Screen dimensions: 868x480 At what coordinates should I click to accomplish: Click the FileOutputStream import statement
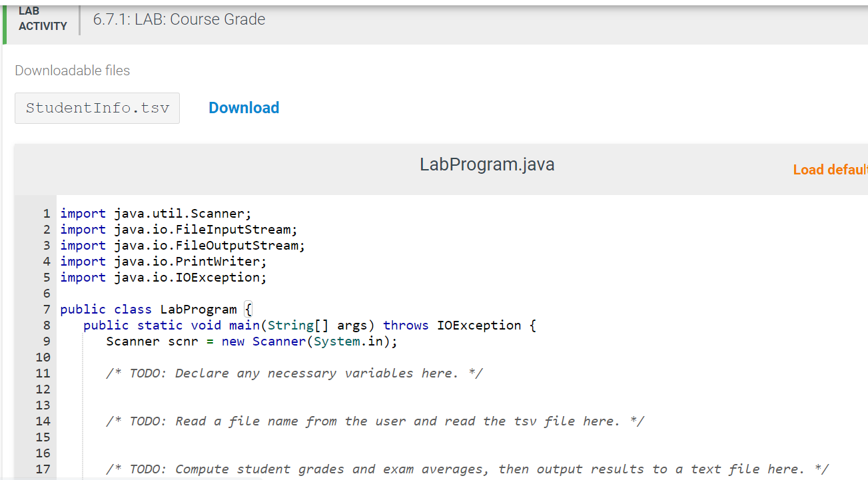(x=182, y=245)
